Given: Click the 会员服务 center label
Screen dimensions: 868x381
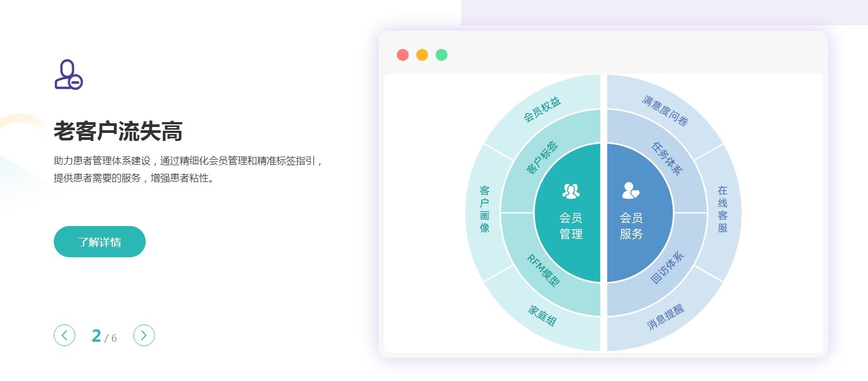Looking at the screenshot, I should (x=631, y=226).
